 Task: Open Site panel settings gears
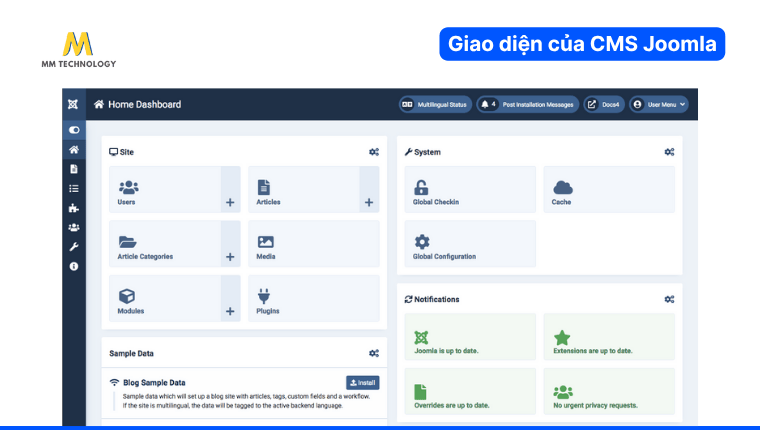click(x=374, y=152)
